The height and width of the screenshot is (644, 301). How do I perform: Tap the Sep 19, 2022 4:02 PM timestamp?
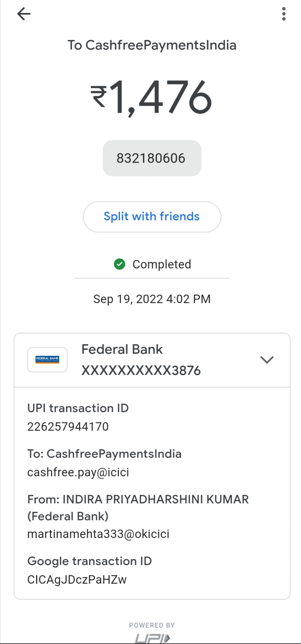(x=152, y=299)
